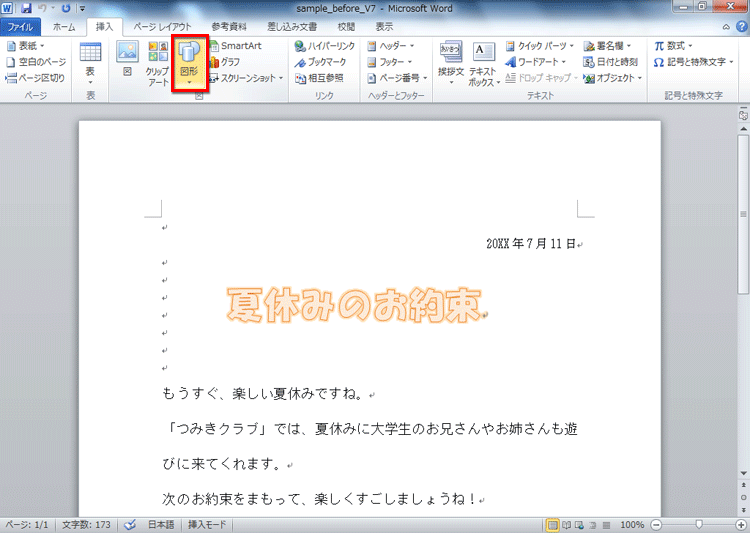Click the proofing check icon in status bar
The image size is (750, 533).
(130, 525)
